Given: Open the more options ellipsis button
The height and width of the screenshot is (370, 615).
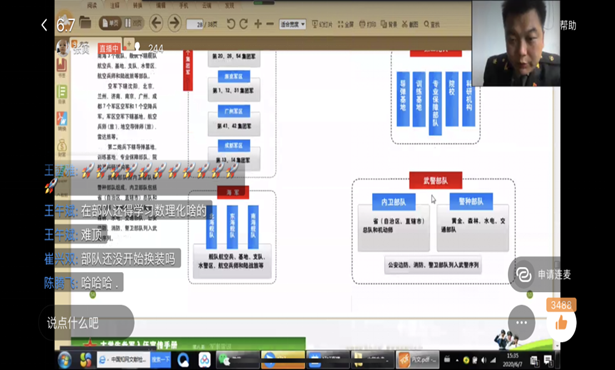Looking at the screenshot, I should (x=521, y=323).
